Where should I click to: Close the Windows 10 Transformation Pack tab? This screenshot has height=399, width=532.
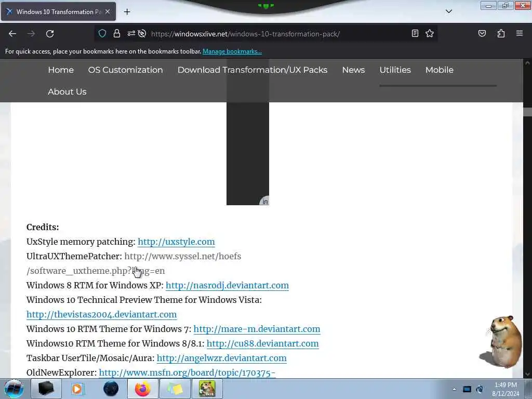[108, 11]
